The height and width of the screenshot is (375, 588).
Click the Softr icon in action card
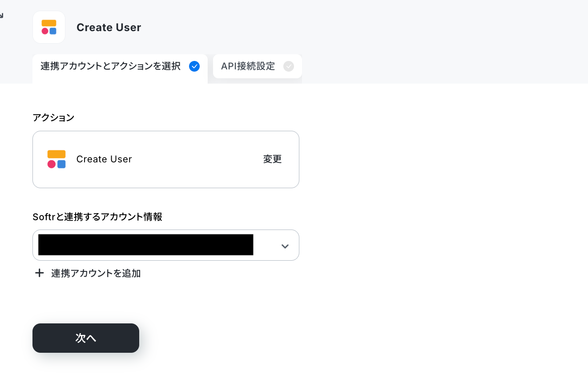[56, 159]
